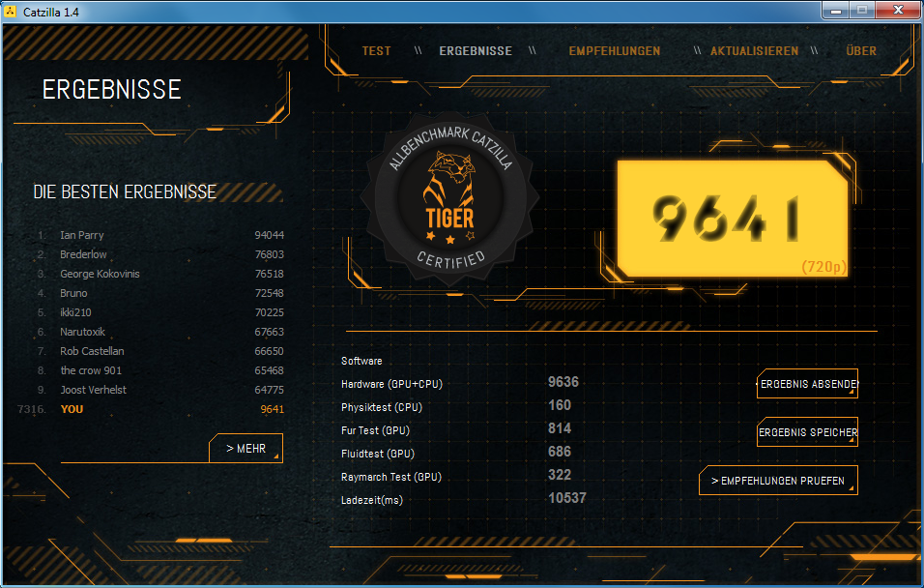Select ikki210 leaderboard entry
The width and height of the screenshot is (924, 588).
159,312
